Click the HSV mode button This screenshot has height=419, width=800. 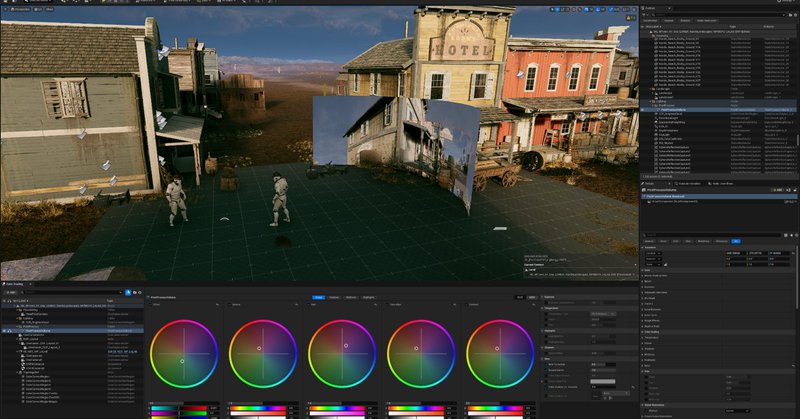point(531,297)
